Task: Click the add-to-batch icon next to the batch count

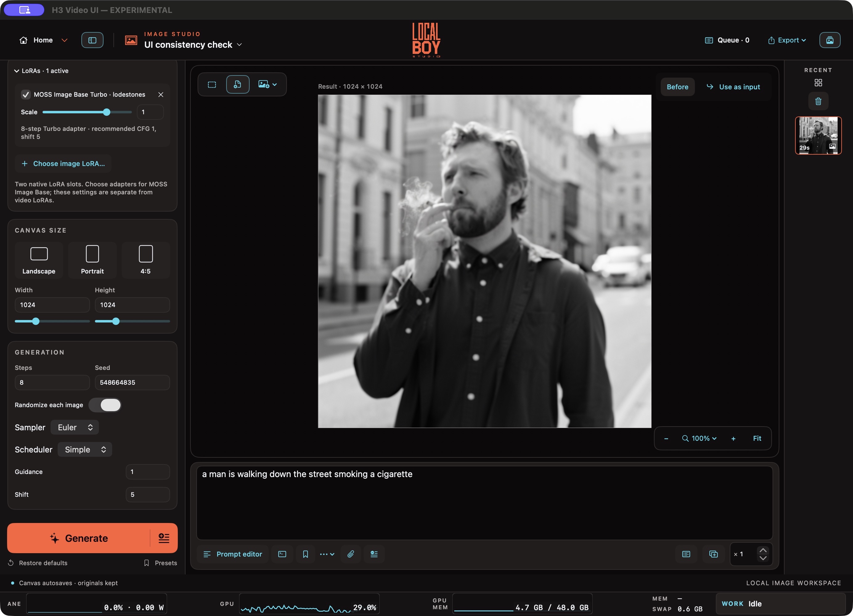Action: coord(713,554)
